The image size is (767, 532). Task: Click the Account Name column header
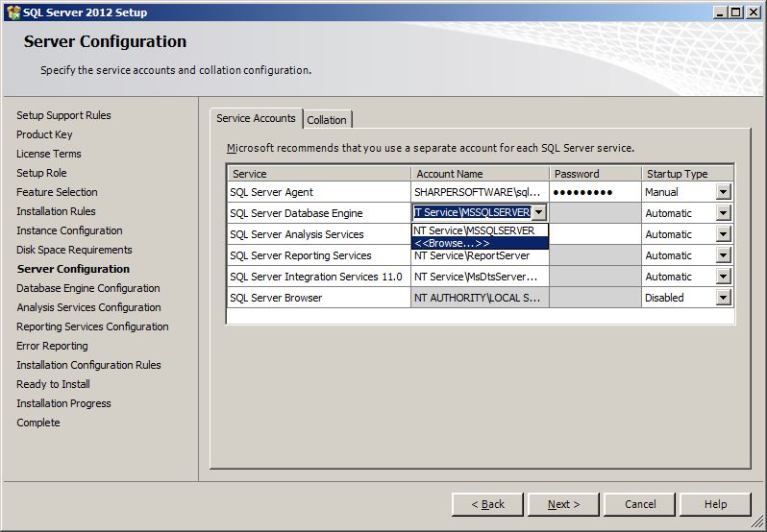click(x=480, y=174)
